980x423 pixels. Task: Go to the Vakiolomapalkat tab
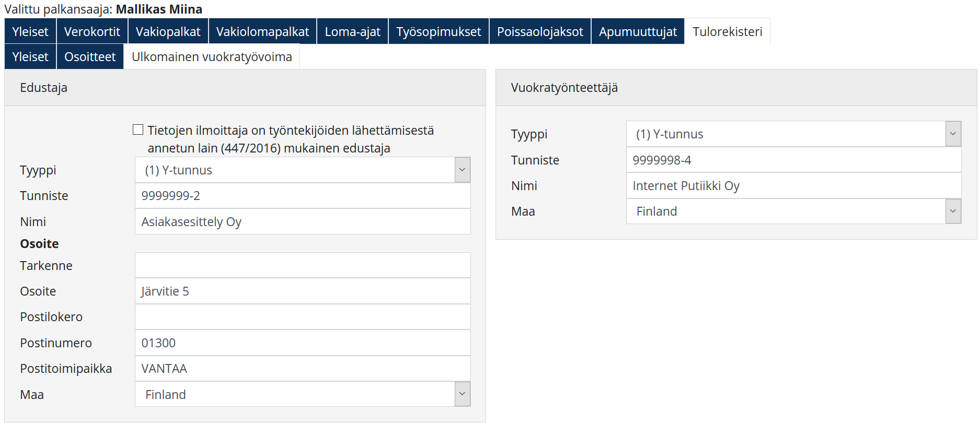[262, 32]
